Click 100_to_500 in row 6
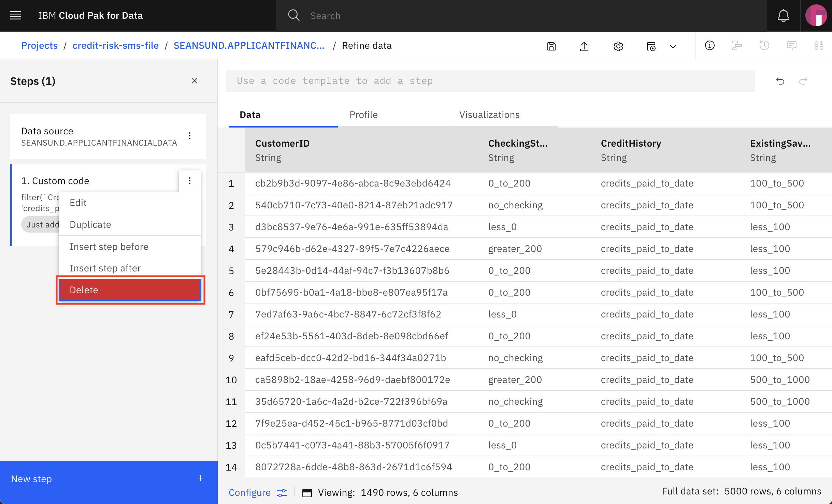The image size is (832, 504). pos(777,292)
